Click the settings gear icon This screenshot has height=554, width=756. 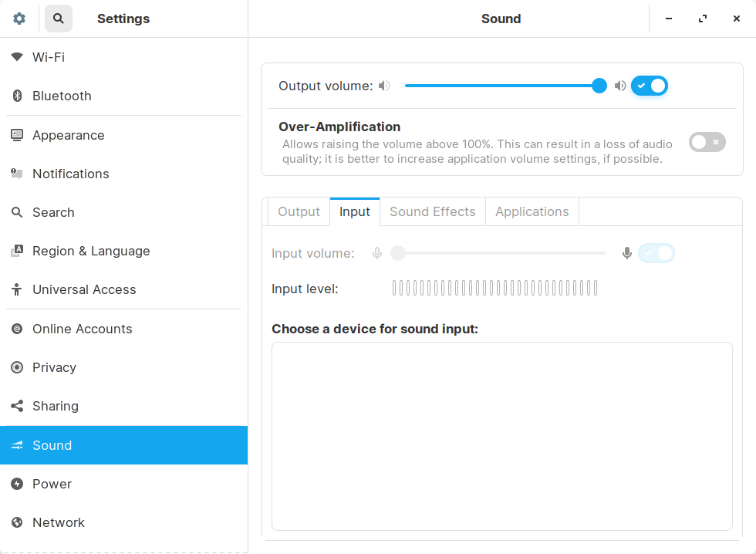(19, 19)
